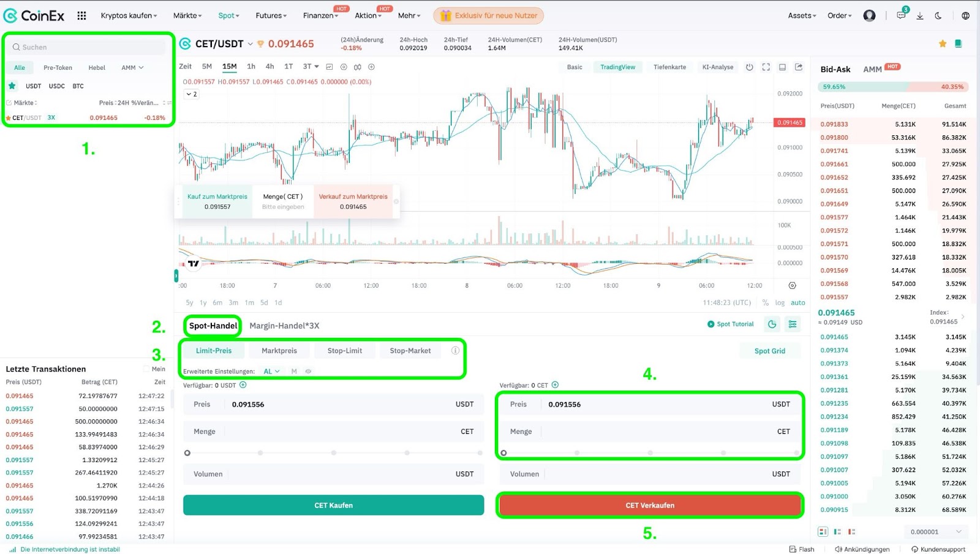The height and width of the screenshot is (554, 980).
Task: Enter fullscreen chart mode
Action: click(766, 67)
